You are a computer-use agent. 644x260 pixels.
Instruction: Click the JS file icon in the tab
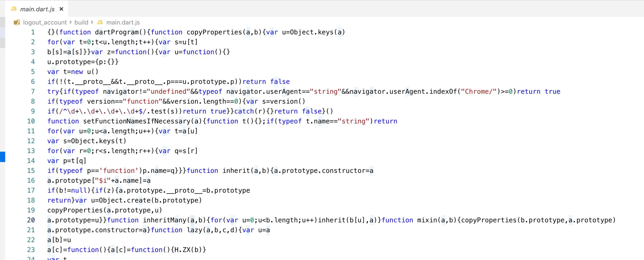click(14, 9)
